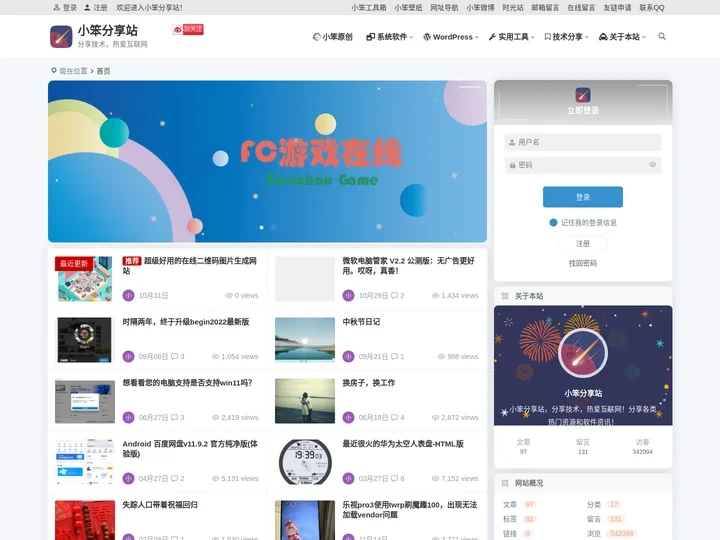Viewport: 720px width, 540px height.
Task: Click the 17 count beside 分类
Action: click(614, 505)
